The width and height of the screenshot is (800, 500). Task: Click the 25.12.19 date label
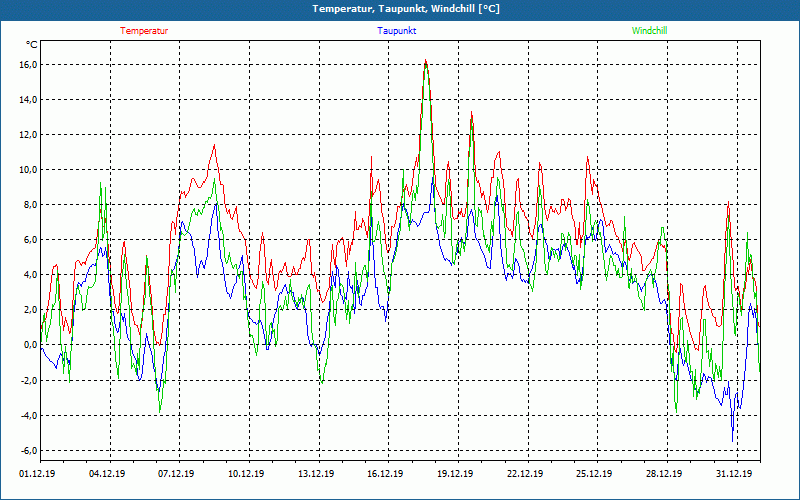point(593,475)
